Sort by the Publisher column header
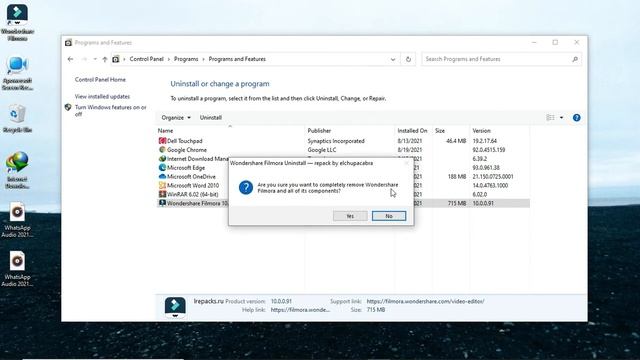 (319, 131)
